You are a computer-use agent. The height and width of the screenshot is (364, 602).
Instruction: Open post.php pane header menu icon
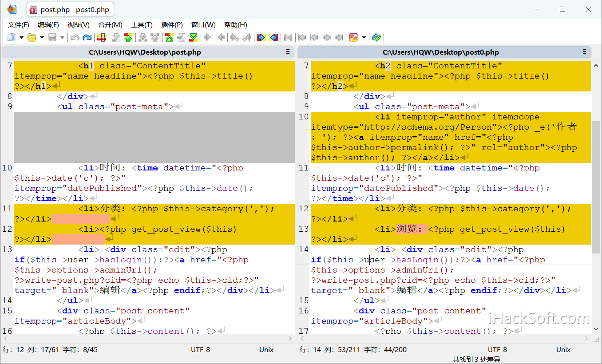pyautogui.click(x=288, y=52)
